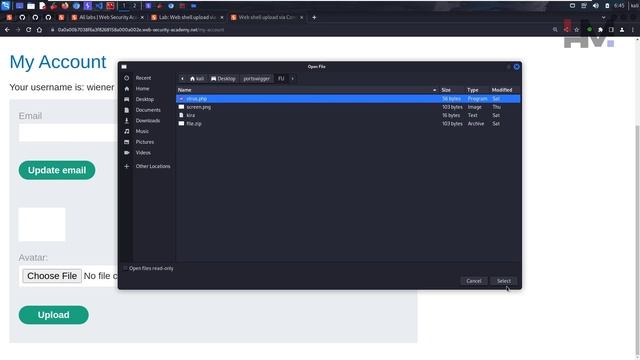
Task: Reload the browser page
Action: click(29, 30)
